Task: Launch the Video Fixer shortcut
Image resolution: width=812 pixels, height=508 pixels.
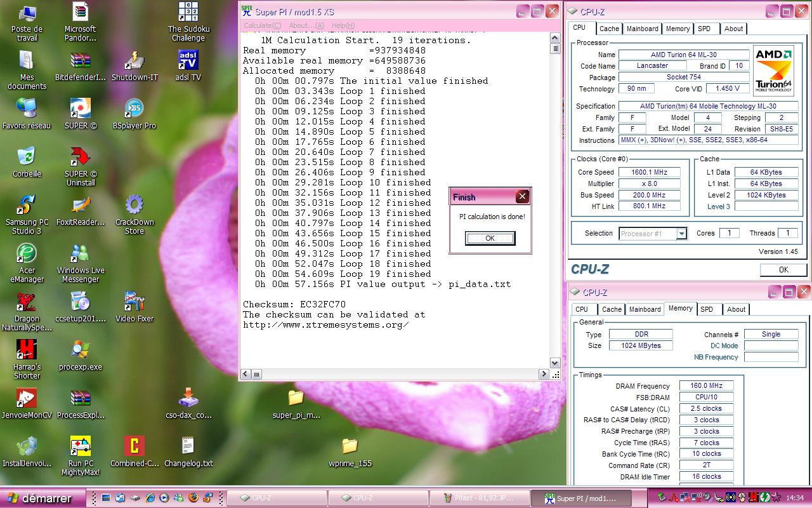Action: [x=134, y=307]
